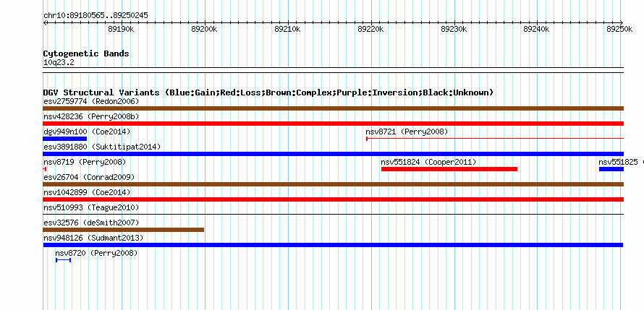Click the 89190k ruler tick label
644x310 pixels.
121,29
